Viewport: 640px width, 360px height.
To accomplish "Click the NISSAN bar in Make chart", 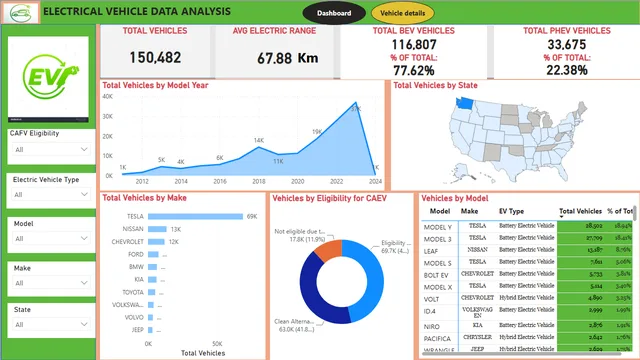I will coord(157,229).
